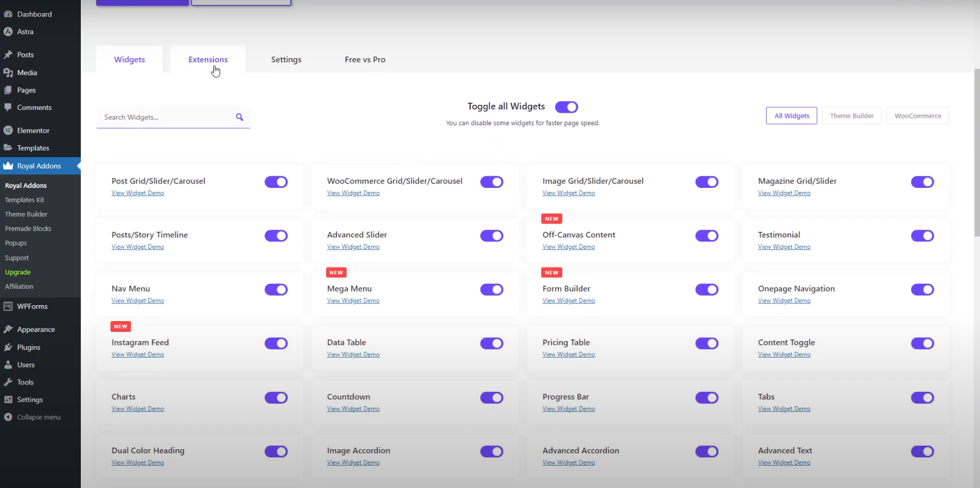Open Posts using the pin icon

coord(8,55)
